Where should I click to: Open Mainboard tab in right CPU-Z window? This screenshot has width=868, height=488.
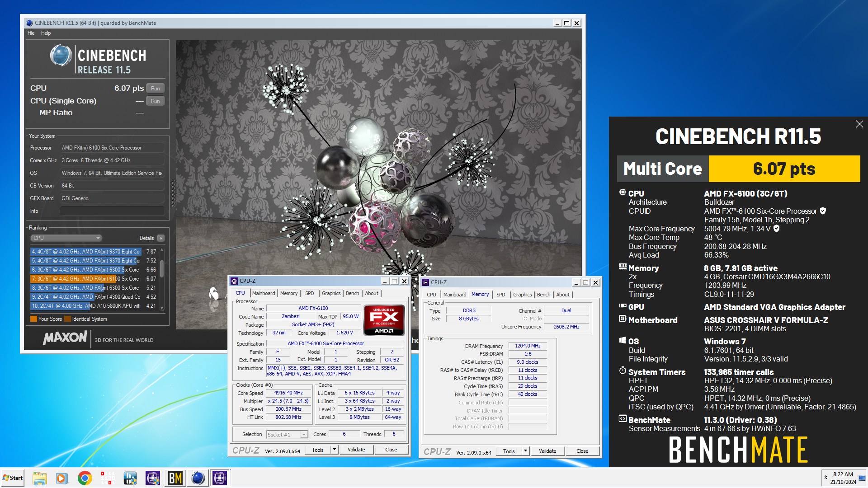(455, 295)
